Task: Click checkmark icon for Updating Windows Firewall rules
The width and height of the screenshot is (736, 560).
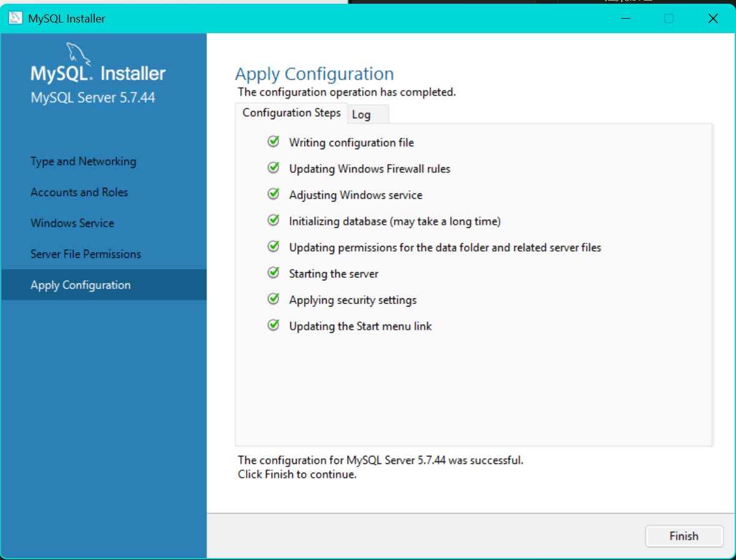Action: [273, 168]
